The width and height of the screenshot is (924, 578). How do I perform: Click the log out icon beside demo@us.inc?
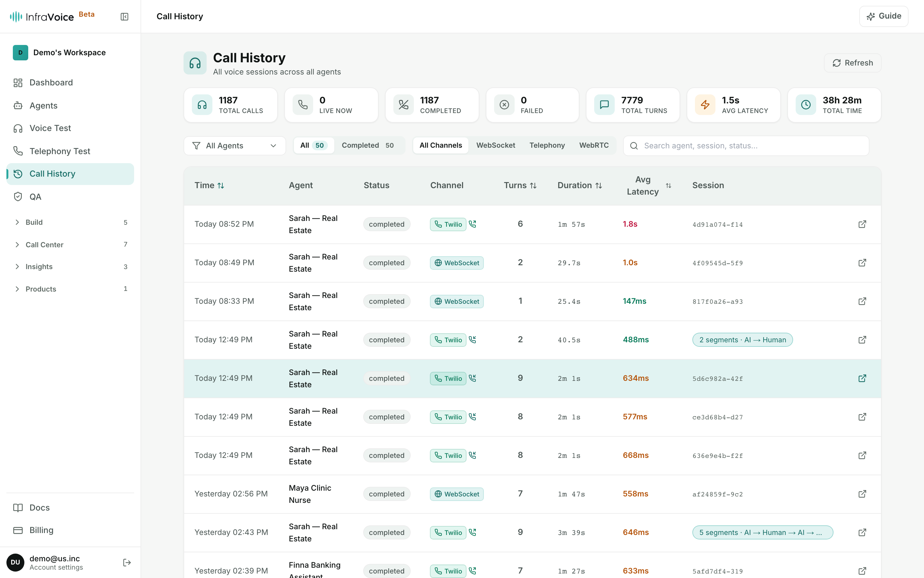point(127,562)
